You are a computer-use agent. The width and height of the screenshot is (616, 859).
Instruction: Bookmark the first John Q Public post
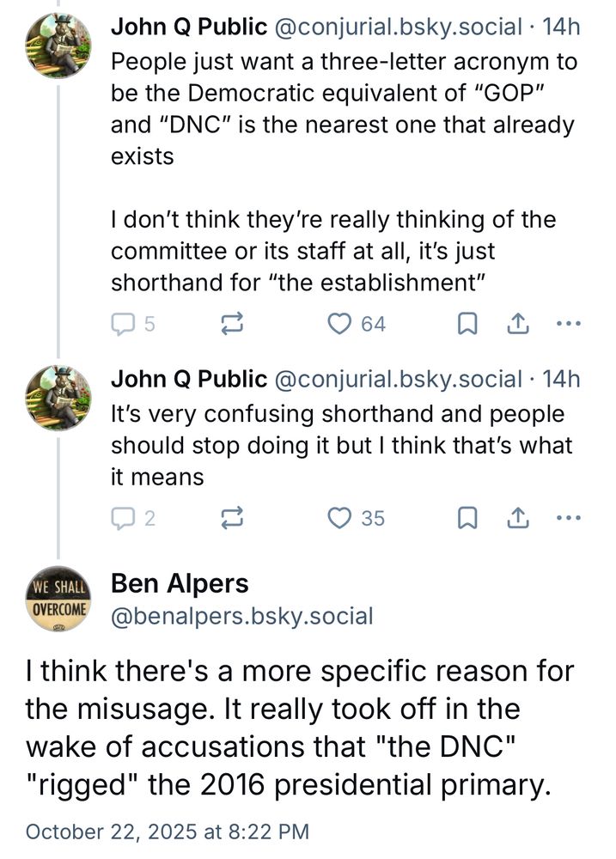tap(467, 324)
